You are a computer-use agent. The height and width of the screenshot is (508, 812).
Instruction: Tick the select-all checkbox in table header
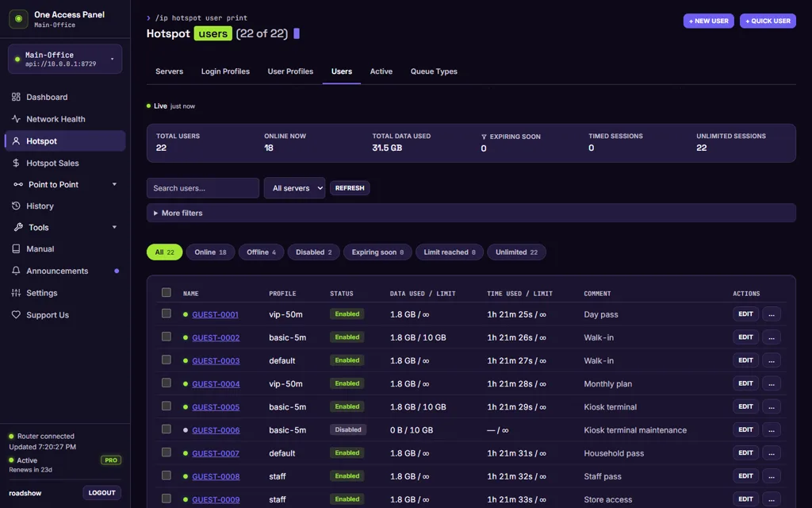click(167, 292)
